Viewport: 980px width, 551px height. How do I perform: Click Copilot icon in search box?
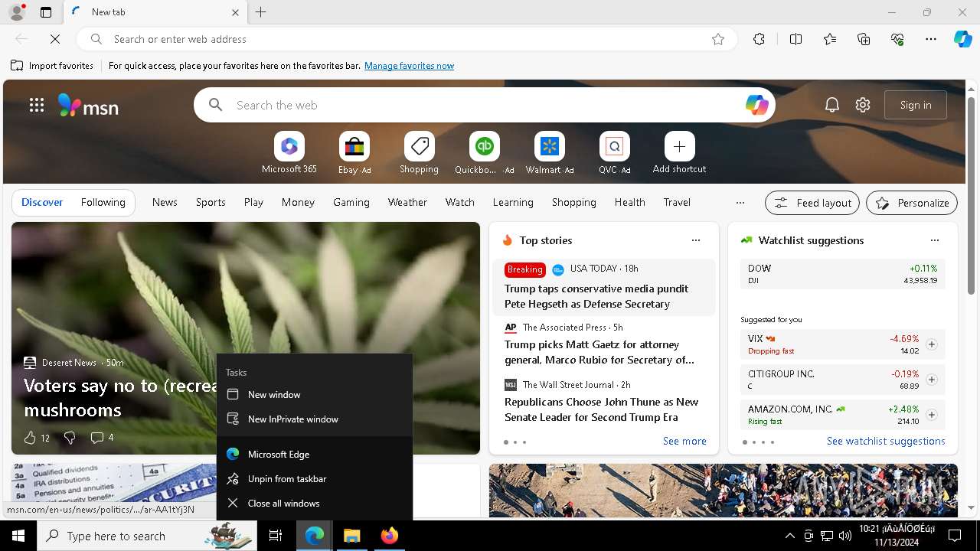756,105
